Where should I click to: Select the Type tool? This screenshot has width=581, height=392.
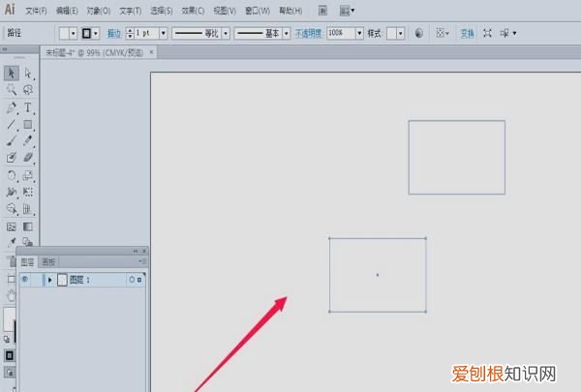[28, 107]
